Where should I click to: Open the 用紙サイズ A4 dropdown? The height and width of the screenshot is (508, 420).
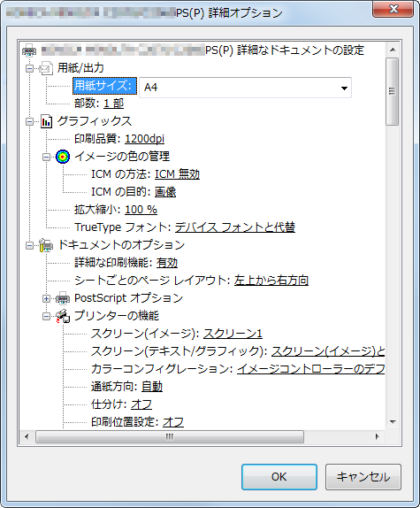(x=245, y=88)
